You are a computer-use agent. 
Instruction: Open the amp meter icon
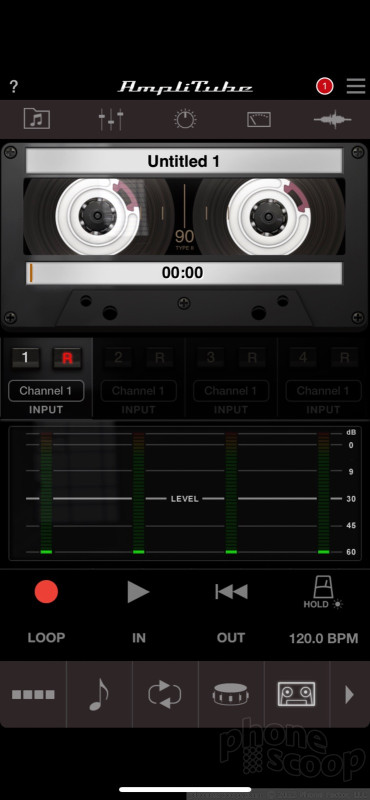(259, 119)
